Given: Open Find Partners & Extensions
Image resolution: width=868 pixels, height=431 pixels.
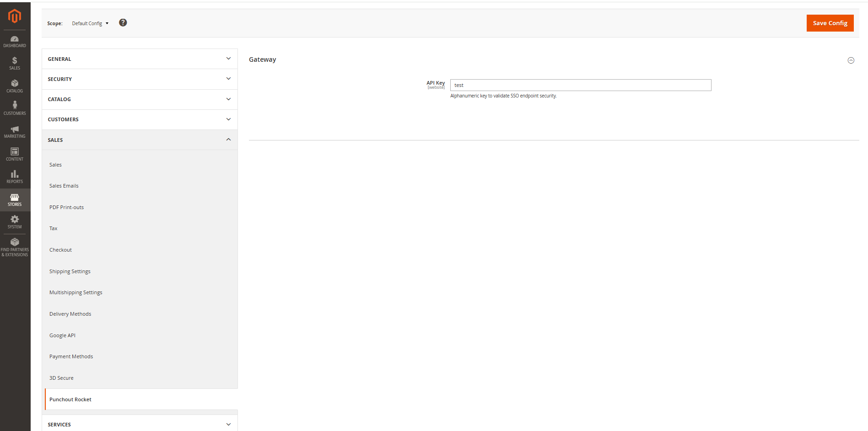Looking at the screenshot, I should tap(15, 246).
